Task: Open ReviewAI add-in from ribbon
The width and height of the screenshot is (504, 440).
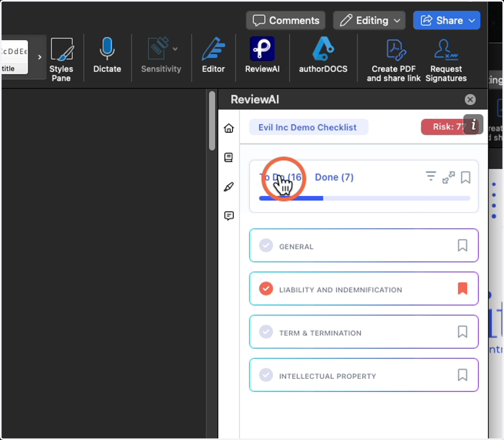Action: [262, 55]
